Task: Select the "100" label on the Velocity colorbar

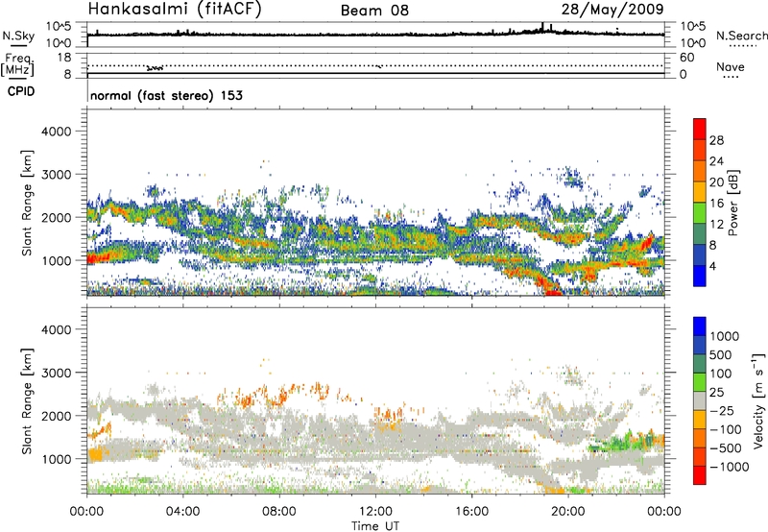Action: click(x=721, y=374)
